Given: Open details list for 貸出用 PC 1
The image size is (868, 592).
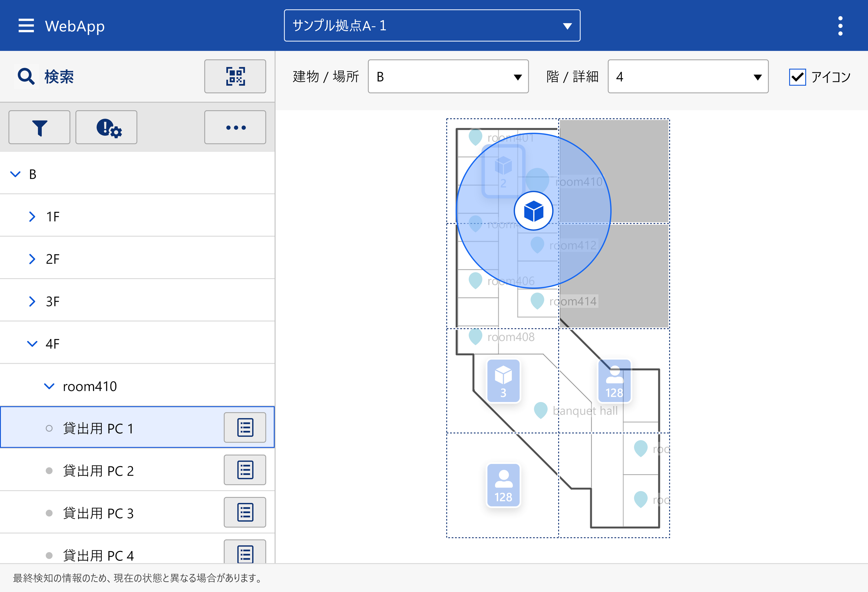Looking at the screenshot, I should [245, 428].
